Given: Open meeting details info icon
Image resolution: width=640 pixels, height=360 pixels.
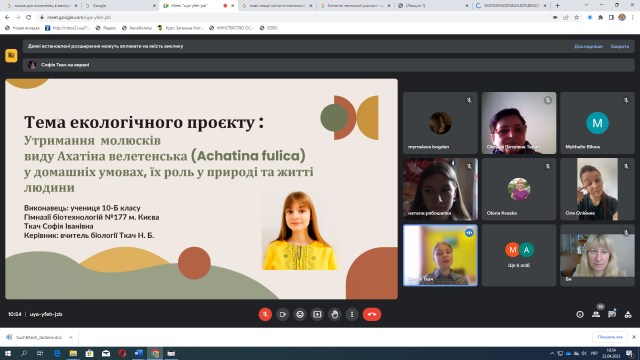Looking at the screenshot, I should pos(580,314).
